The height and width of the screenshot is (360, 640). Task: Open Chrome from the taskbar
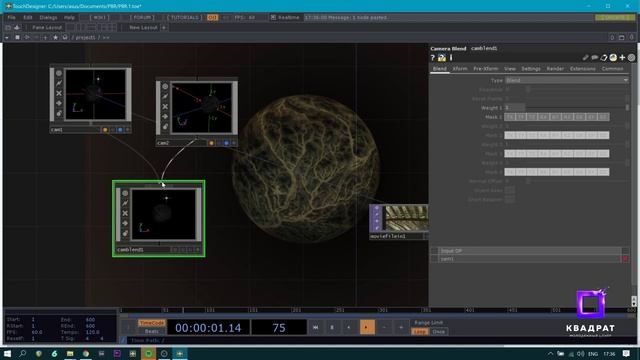pos(86,353)
